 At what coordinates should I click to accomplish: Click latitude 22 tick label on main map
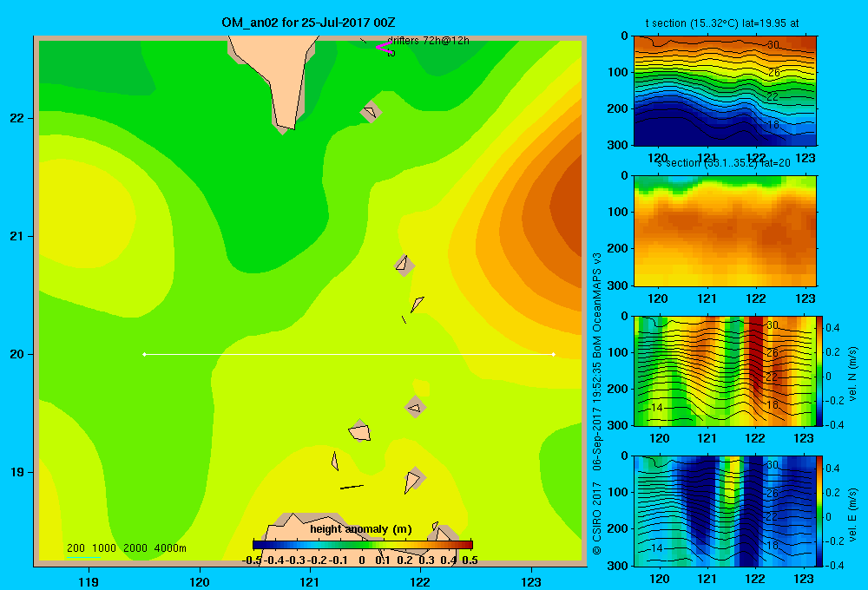click(17, 118)
